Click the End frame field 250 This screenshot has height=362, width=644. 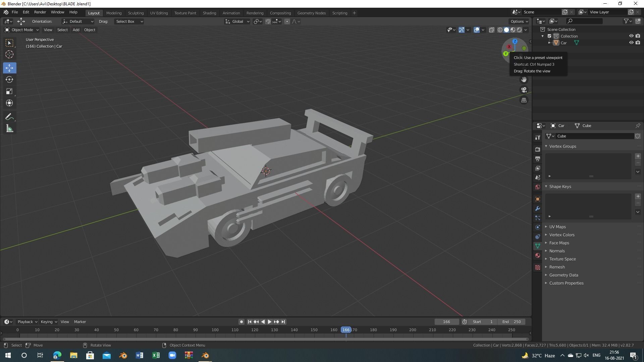[x=512, y=322]
